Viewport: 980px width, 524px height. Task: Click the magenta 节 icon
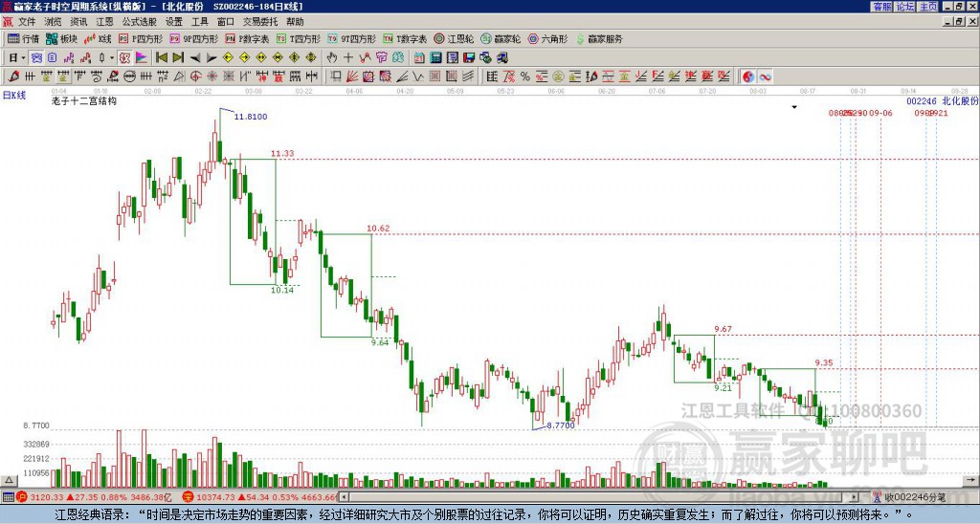pyautogui.click(x=381, y=58)
